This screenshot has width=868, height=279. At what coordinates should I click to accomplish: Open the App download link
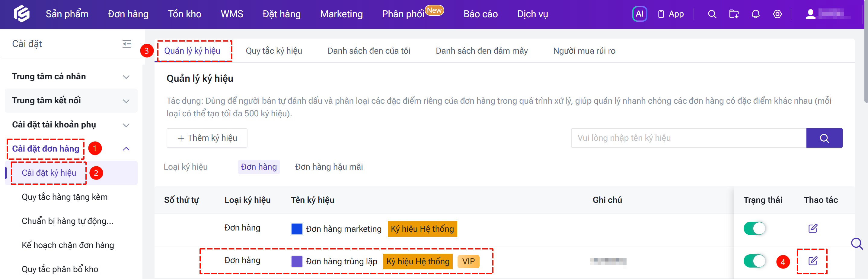pyautogui.click(x=671, y=14)
